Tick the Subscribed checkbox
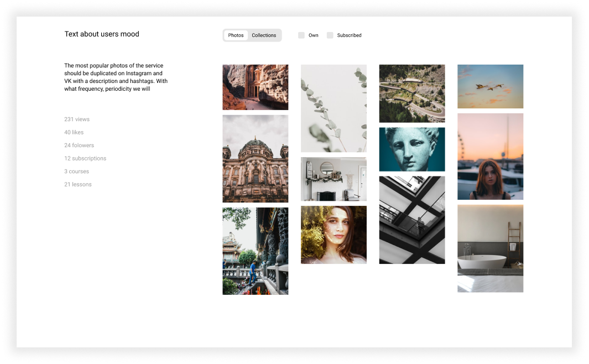Image resolution: width=589 pixels, height=364 pixels. (330, 35)
